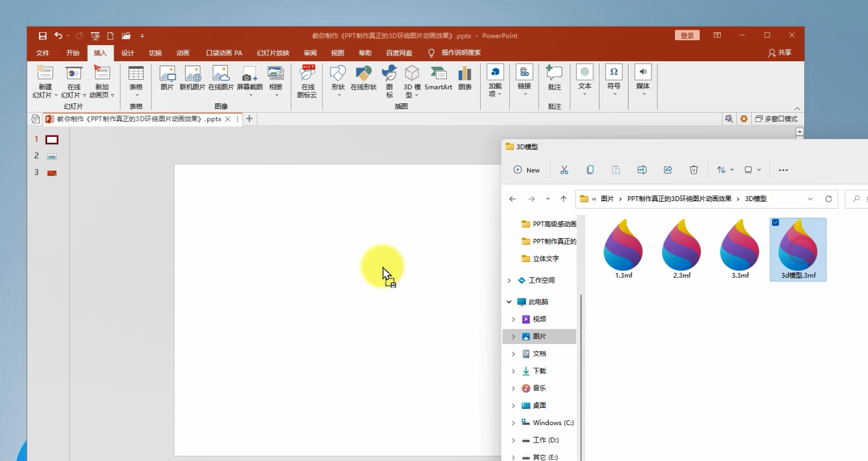Collapse the 此电脑 tree node
This screenshot has width=868, height=461.
point(509,302)
